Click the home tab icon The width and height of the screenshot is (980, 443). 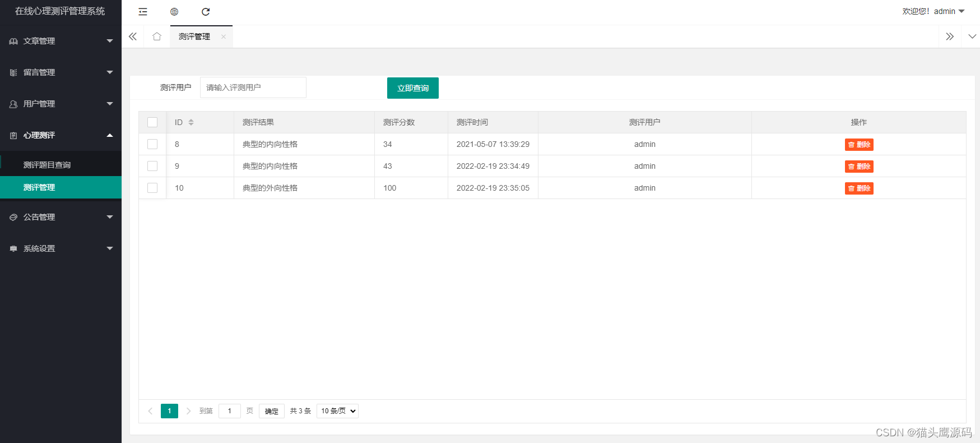point(157,36)
